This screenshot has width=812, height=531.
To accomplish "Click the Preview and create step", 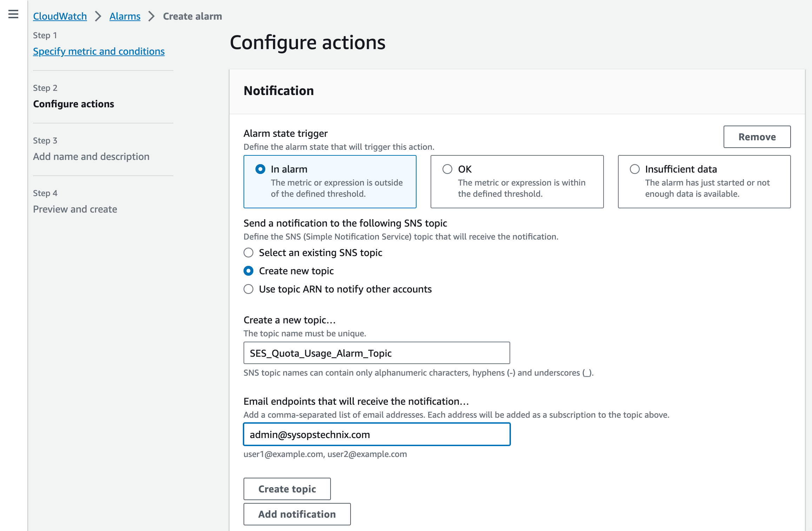I will (75, 209).
